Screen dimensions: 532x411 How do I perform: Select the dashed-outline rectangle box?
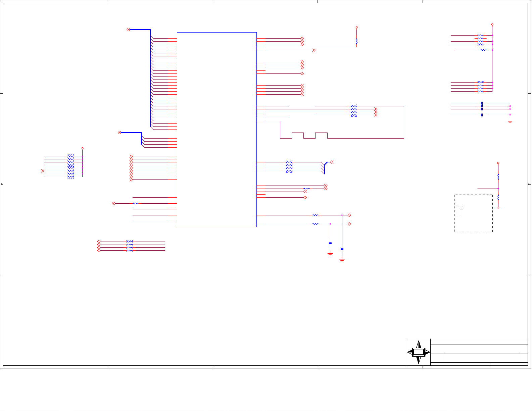[473, 214]
